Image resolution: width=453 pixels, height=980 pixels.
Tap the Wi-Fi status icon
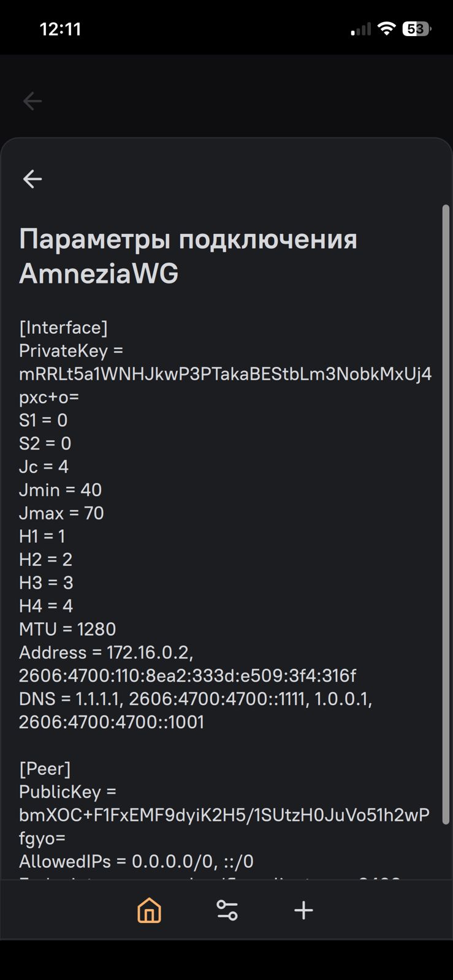pyautogui.click(x=386, y=29)
